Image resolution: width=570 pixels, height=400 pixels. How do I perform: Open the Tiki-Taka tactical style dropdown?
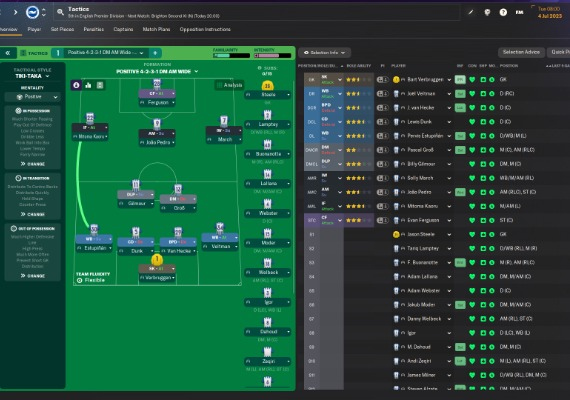click(x=32, y=76)
